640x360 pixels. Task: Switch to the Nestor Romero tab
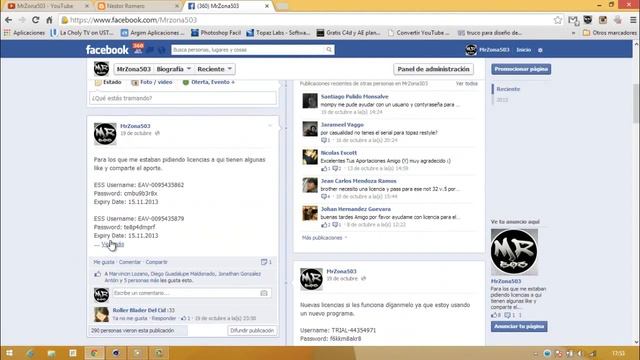138,6
